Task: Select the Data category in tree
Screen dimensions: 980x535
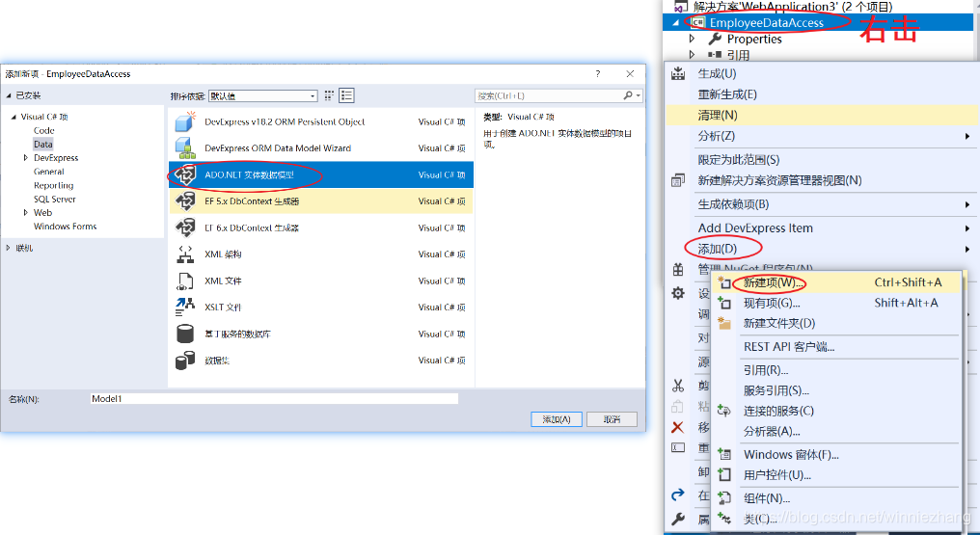Action: click(x=43, y=145)
